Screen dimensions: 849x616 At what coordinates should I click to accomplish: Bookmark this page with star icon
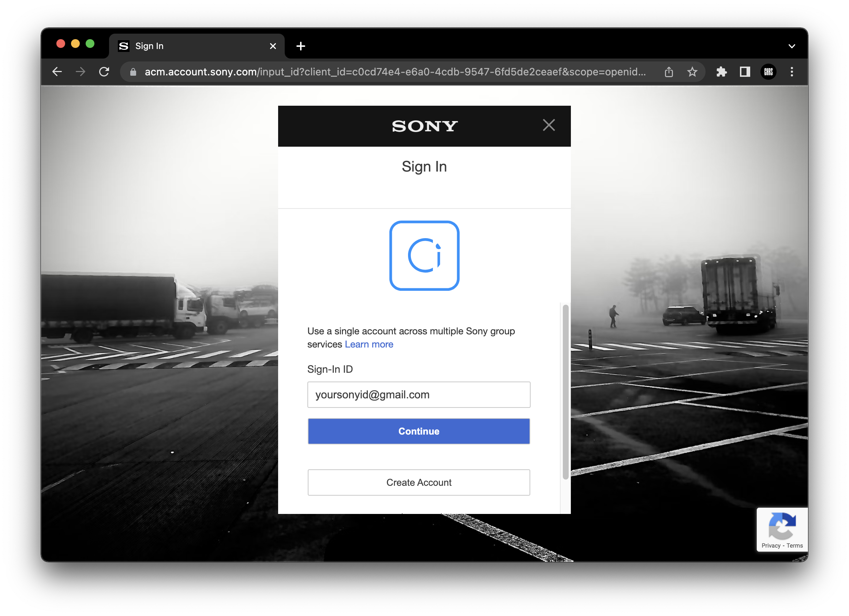692,71
